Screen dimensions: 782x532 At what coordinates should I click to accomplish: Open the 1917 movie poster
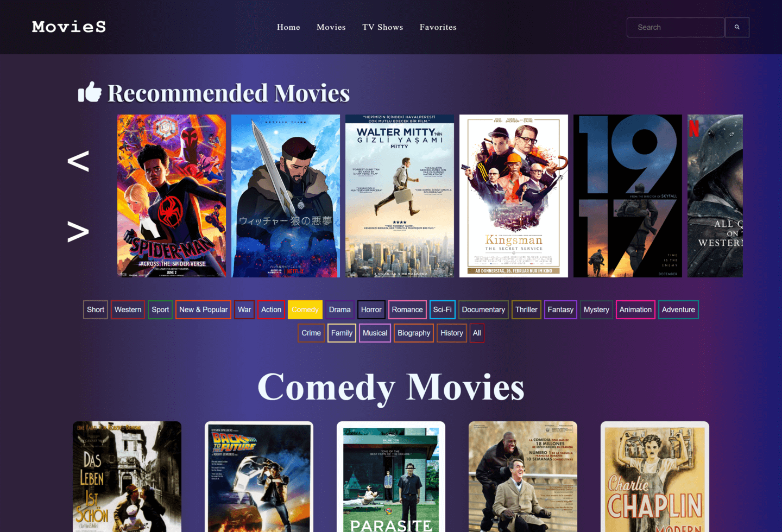(x=628, y=196)
